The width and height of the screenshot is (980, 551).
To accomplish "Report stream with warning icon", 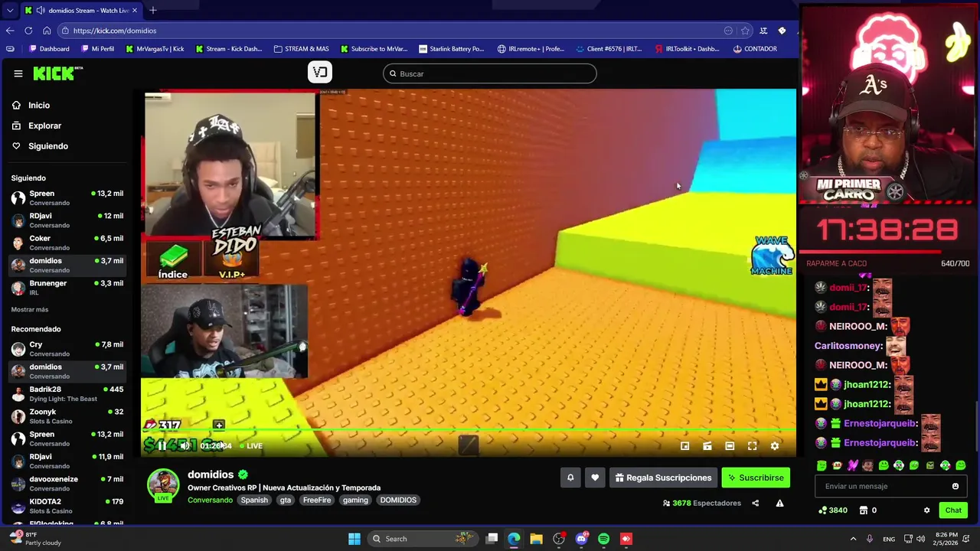I will click(779, 503).
